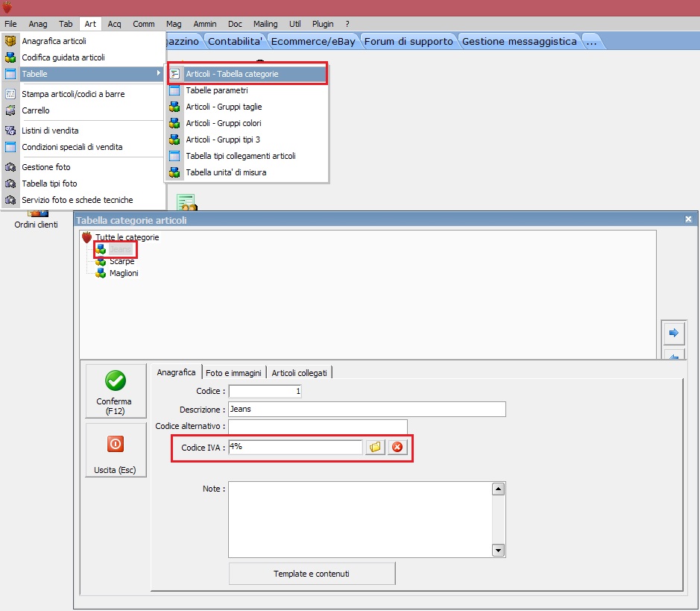Click the blue right arrow button
Image resolution: width=700 pixels, height=611 pixels.
pos(674,333)
